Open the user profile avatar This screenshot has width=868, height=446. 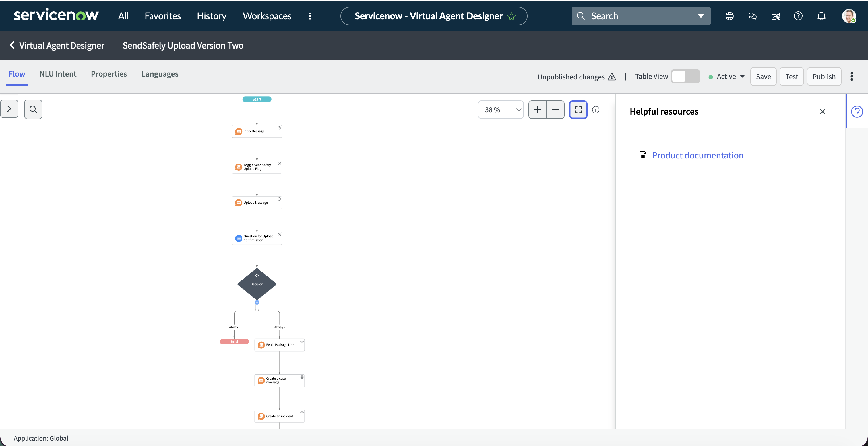coord(849,16)
